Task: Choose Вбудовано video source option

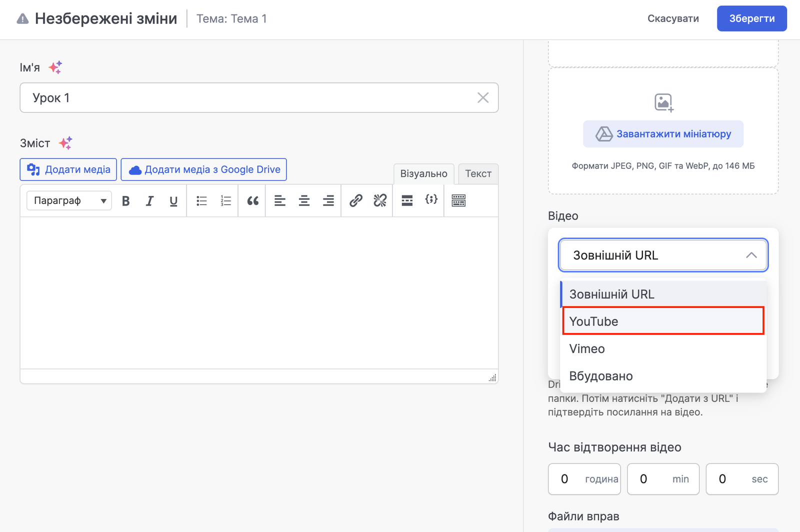Action: point(663,376)
